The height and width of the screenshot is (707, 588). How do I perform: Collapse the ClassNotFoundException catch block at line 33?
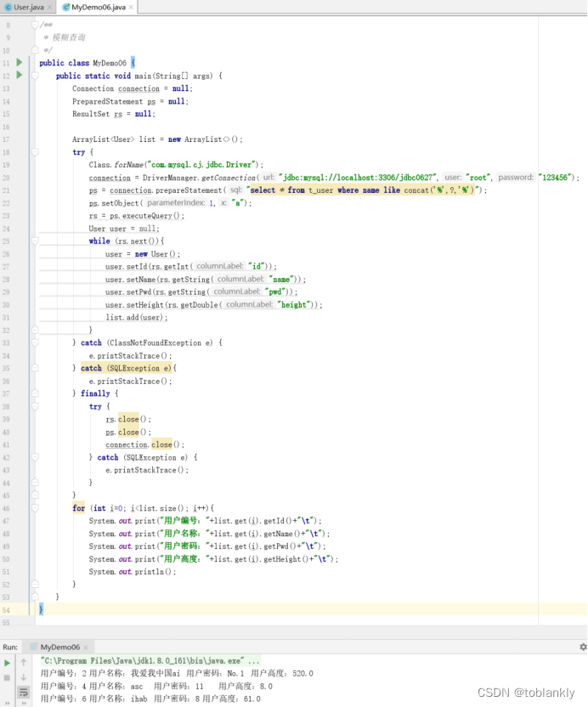click(x=35, y=342)
